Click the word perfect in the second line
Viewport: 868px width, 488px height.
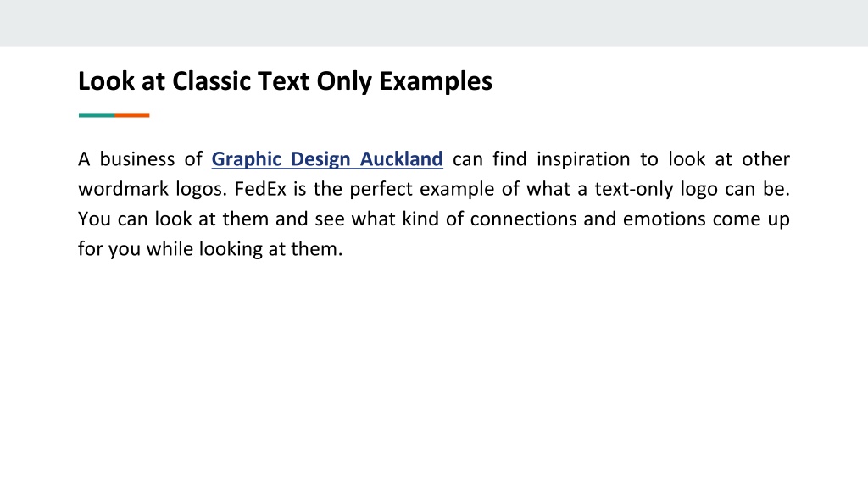(381, 190)
